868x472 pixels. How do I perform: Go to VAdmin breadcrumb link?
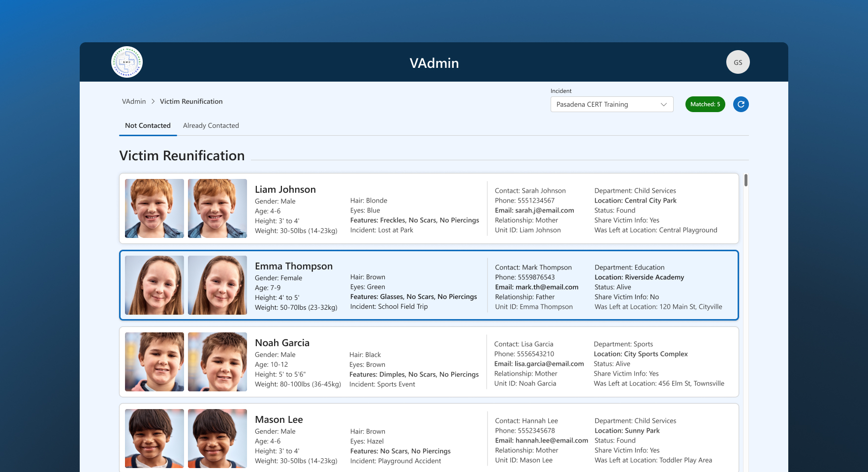click(134, 101)
